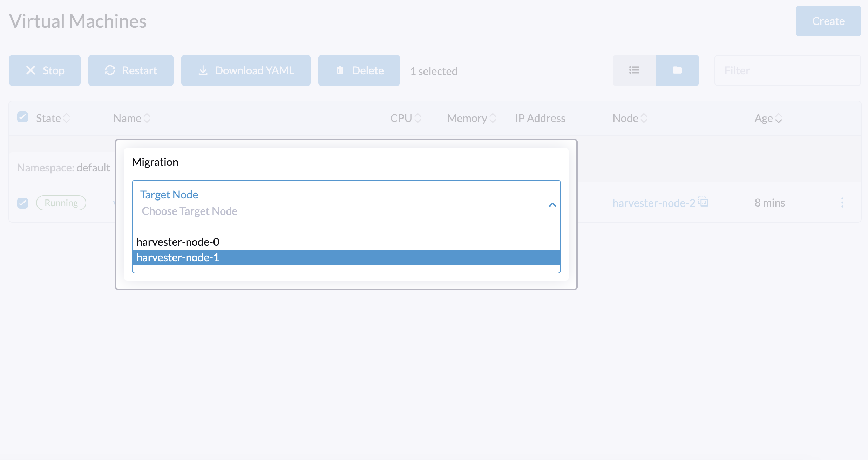Click the Restart refresh icon
This screenshot has height=460, width=868.
click(x=110, y=70)
